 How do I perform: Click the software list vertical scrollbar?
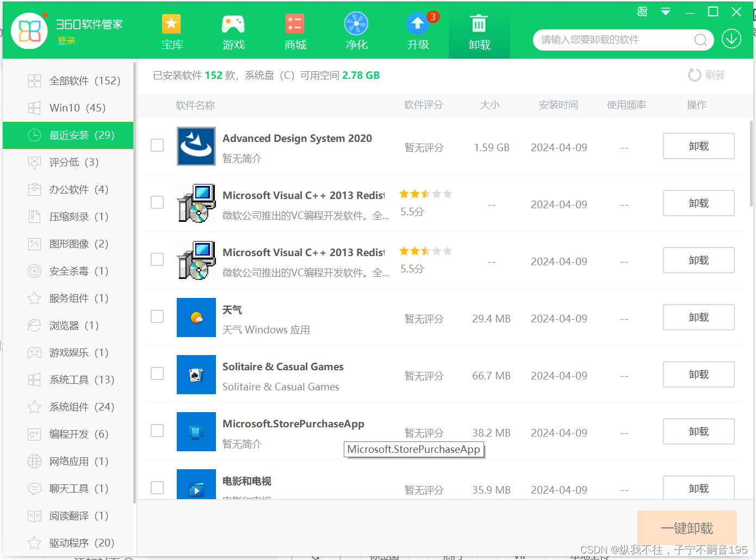[x=751, y=163]
